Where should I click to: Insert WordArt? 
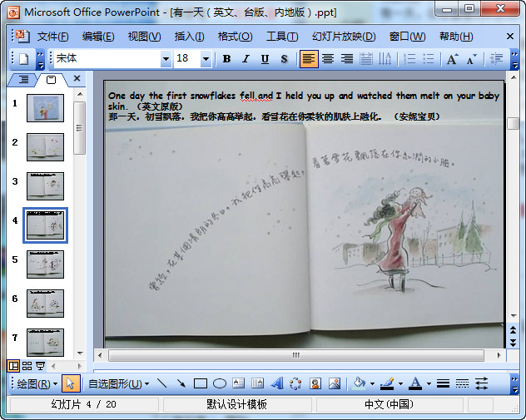(277, 383)
